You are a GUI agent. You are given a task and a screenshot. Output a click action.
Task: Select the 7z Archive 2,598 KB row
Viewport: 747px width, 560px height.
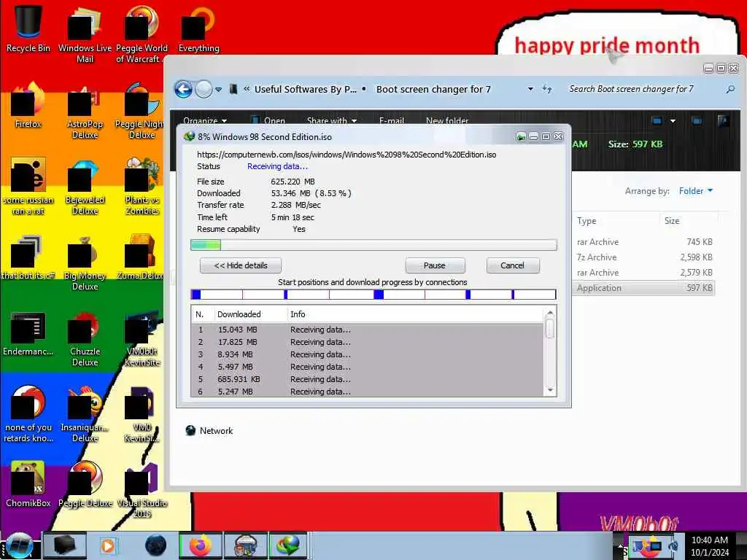pyautogui.click(x=645, y=257)
